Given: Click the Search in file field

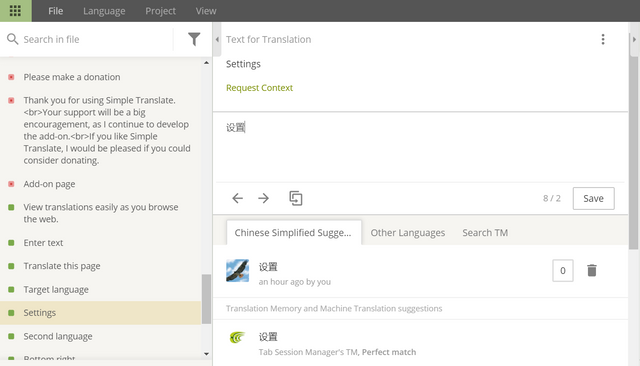Looking at the screenshot, I should pos(96,39).
